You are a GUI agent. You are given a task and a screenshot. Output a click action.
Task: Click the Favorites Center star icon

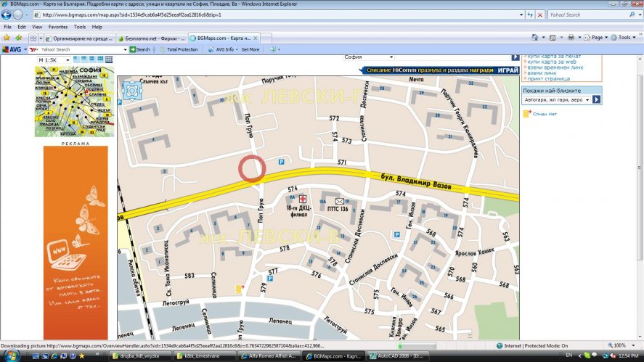pos(7,38)
